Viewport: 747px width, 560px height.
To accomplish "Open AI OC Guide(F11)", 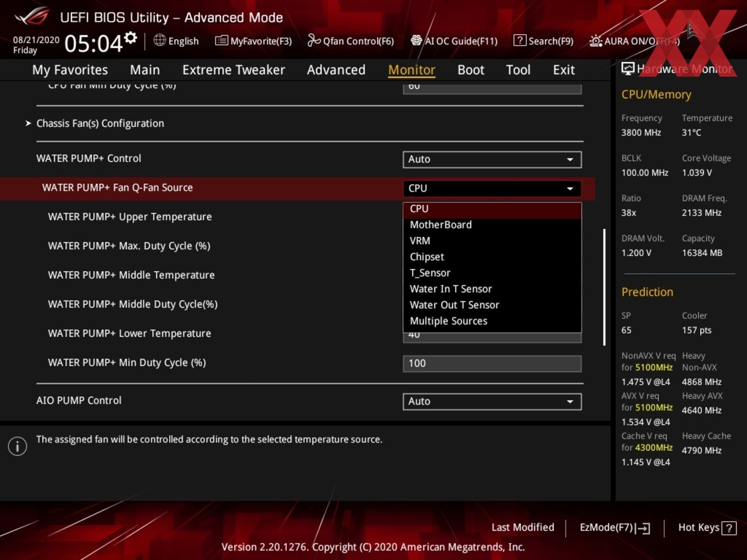I will pos(454,41).
